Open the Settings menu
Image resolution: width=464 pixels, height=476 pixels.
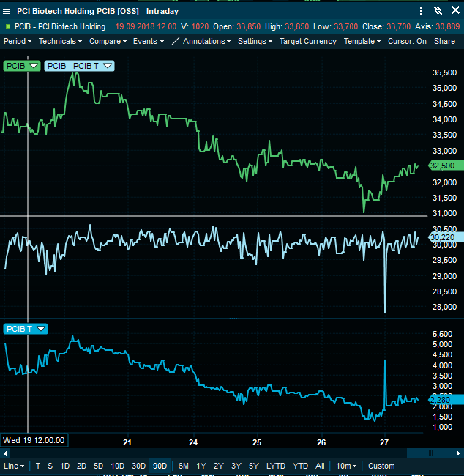click(x=255, y=41)
